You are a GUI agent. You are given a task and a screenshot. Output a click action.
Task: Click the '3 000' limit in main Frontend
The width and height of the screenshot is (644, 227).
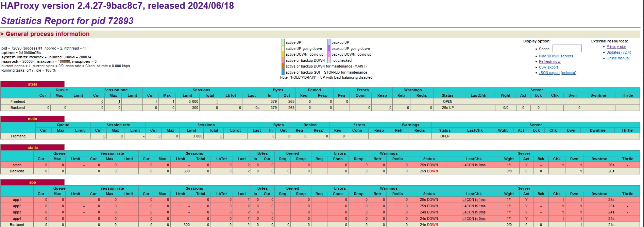click(x=197, y=136)
